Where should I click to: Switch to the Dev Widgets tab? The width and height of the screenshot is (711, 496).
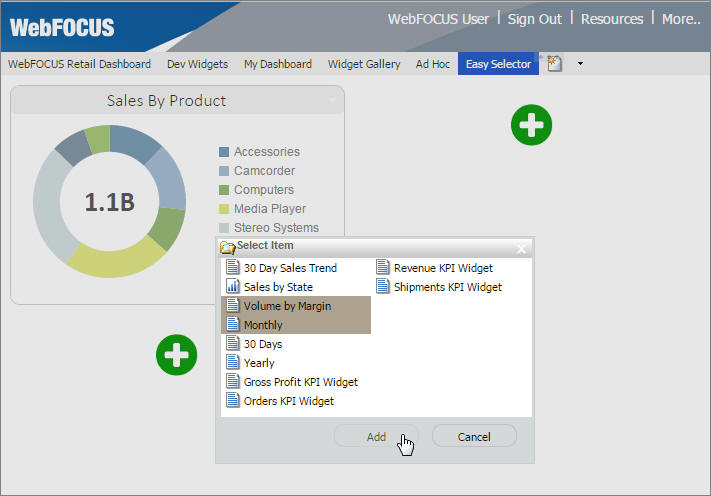[197, 64]
